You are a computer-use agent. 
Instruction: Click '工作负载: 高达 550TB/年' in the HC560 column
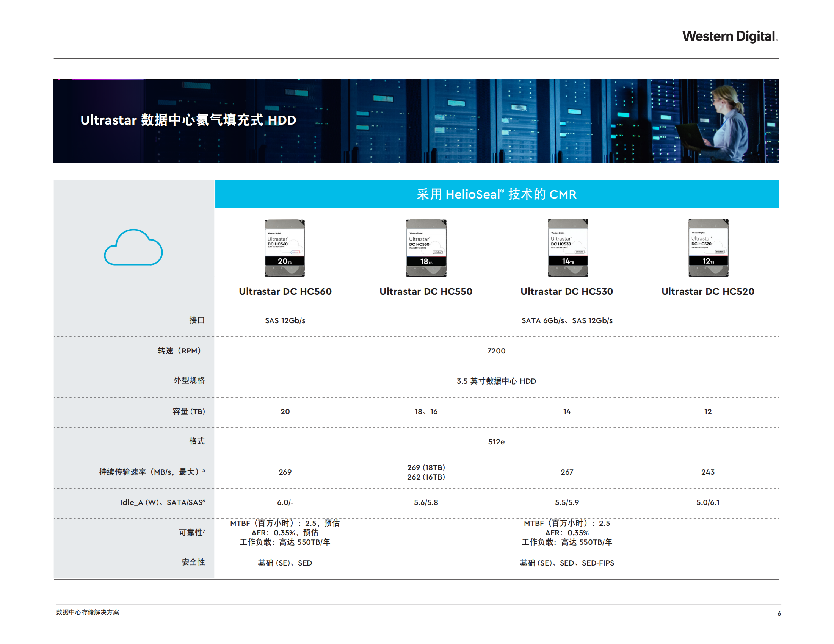click(285, 542)
